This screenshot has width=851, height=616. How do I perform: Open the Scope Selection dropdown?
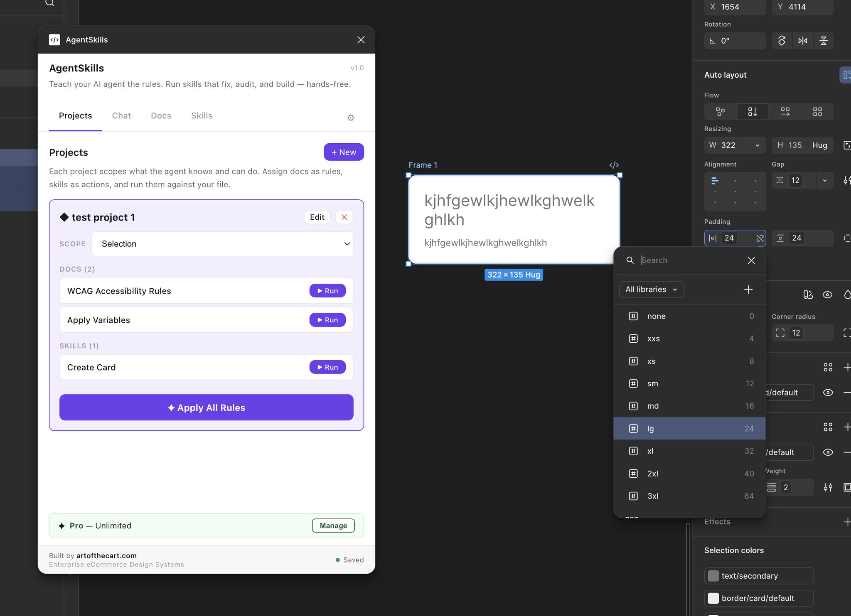[x=222, y=244]
